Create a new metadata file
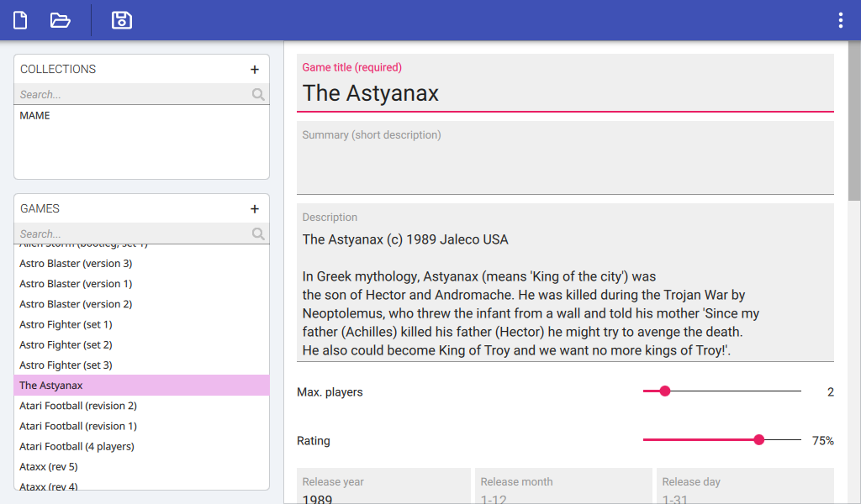The height and width of the screenshot is (504, 861). point(20,20)
